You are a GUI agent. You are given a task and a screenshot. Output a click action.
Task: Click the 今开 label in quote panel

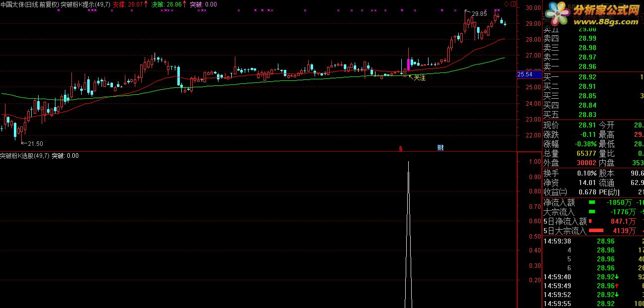pyautogui.click(x=607, y=125)
